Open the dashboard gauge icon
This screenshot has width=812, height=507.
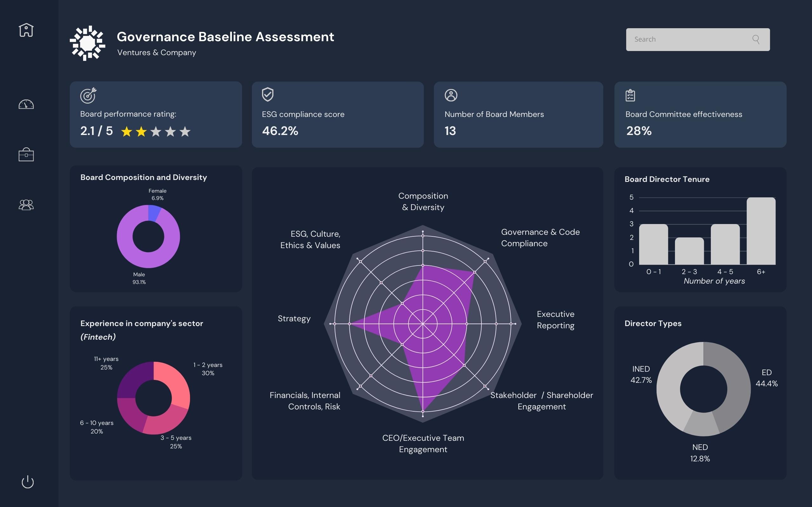pos(26,104)
